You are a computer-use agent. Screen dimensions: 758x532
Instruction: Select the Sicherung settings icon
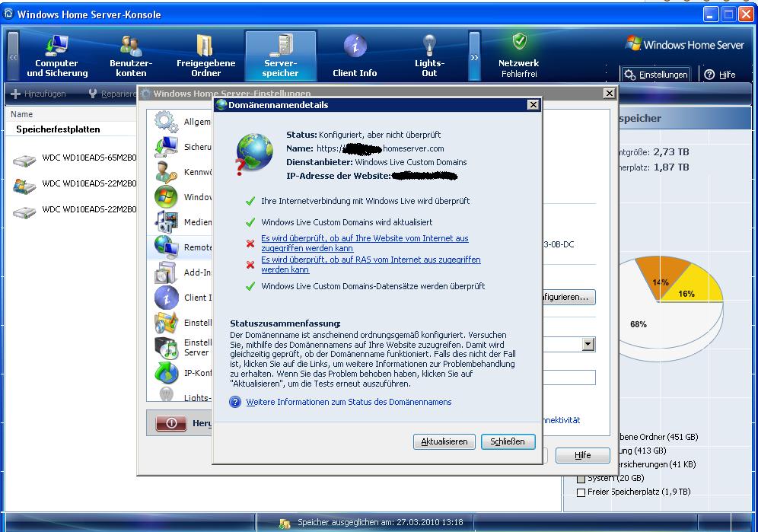167,147
